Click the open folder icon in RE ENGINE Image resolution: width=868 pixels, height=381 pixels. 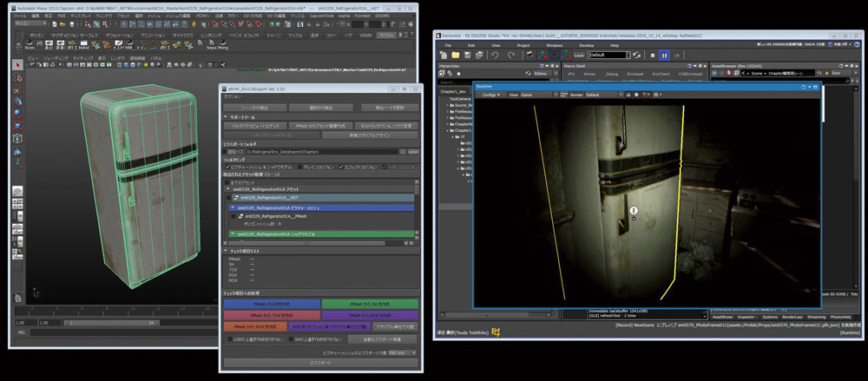(456, 55)
